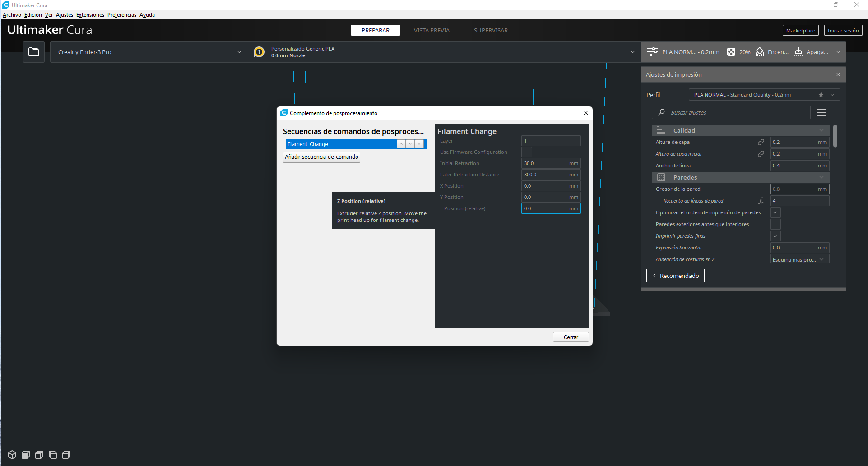Remove the Filament Change script
The height and width of the screenshot is (466, 868).
[419, 144]
